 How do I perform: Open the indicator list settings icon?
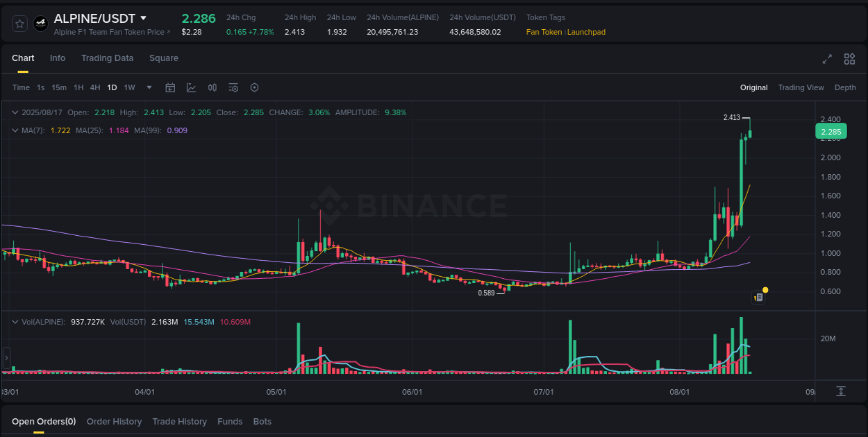coord(233,87)
